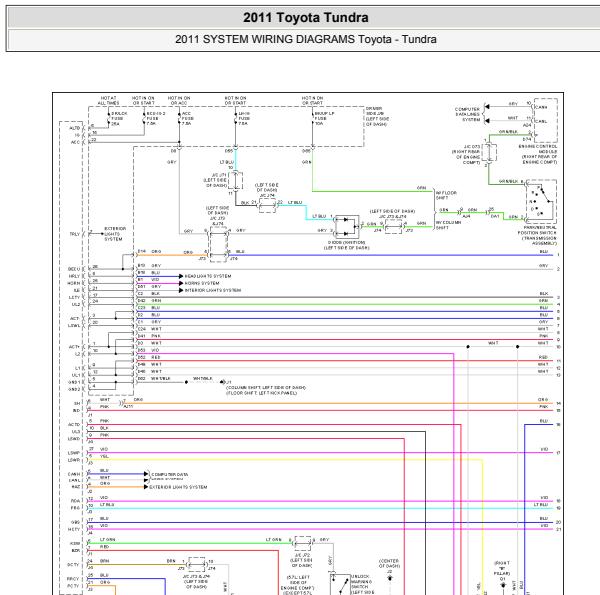The height and width of the screenshot is (595, 600).
Task: Click the 'TRLY' pin label
Action: coord(75,234)
